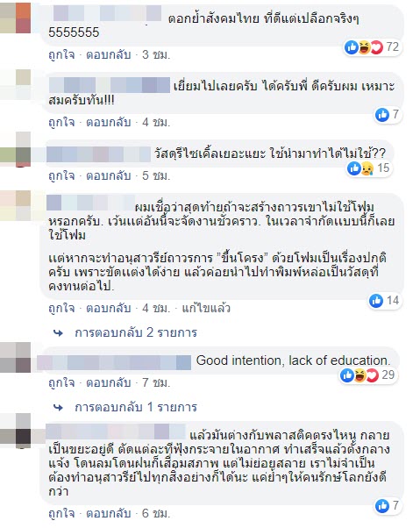Open profile picture of the top commenter
This screenshot has width=420, height=528.
(x=16, y=17)
